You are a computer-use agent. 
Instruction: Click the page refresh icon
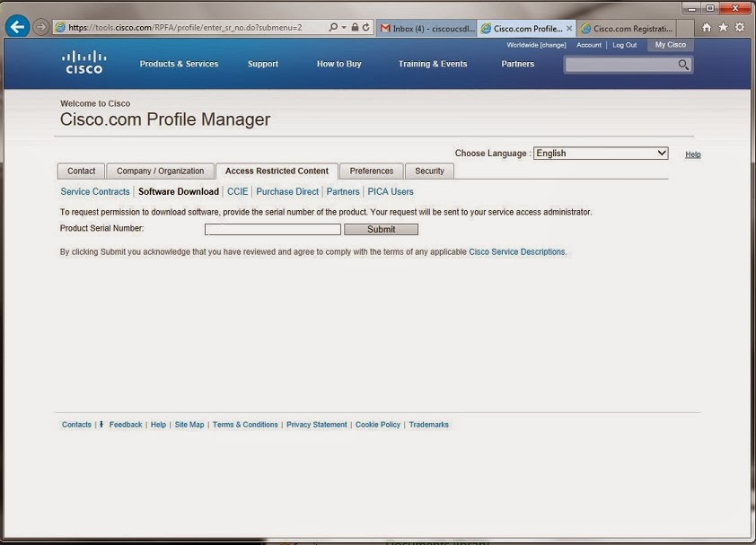pos(366,27)
